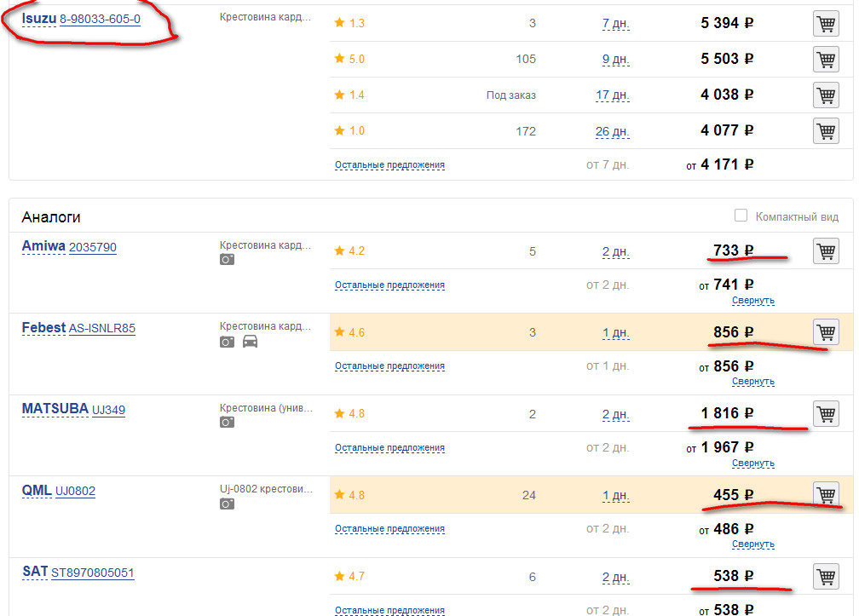This screenshot has height=616, width=859.
Task: Add Febest 856 ₽ item to cart
Action: point(826,331)
